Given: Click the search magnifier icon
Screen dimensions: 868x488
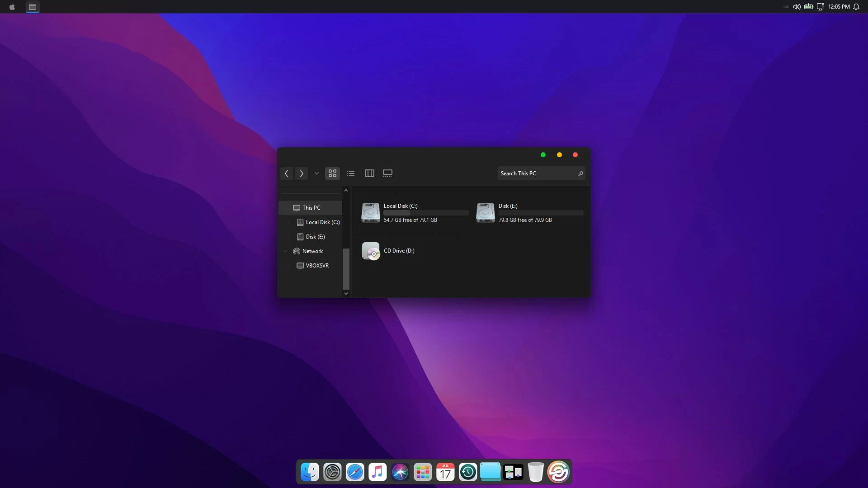Looking at the screenshot, I should point(580,174).
